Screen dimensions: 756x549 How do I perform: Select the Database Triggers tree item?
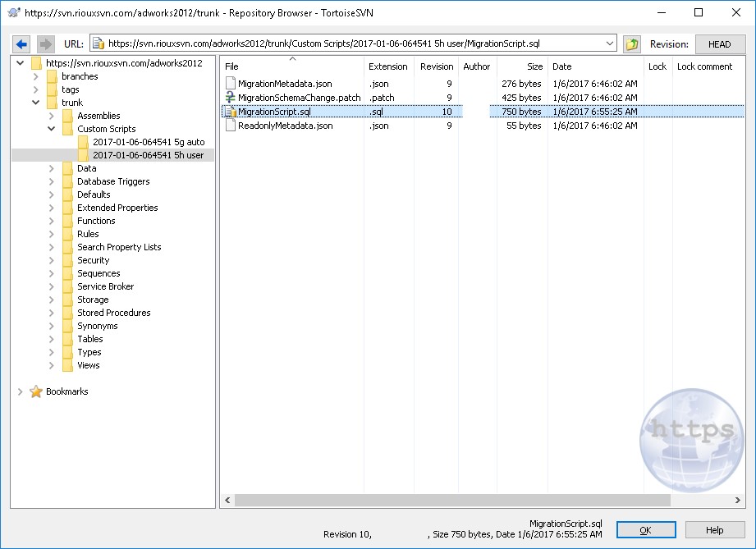(x=113, y=181)
